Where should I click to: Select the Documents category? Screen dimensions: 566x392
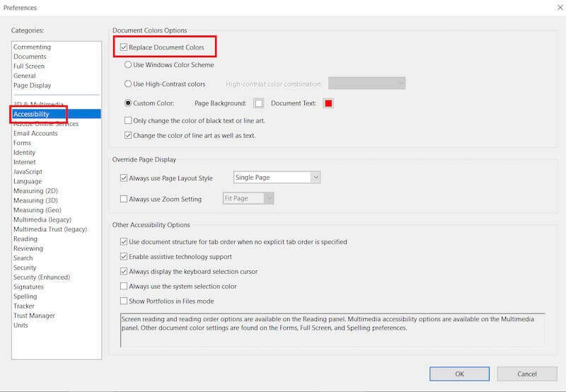tap(30, 57)
